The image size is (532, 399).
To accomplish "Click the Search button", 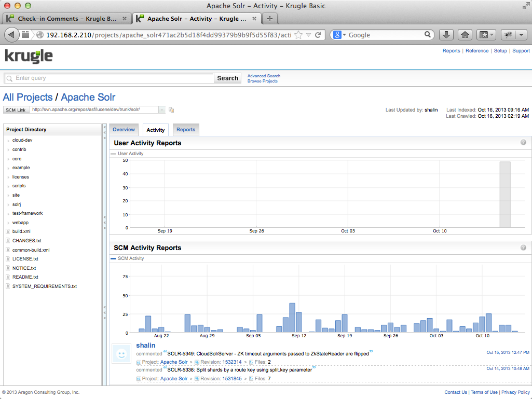I will [228, 78].
